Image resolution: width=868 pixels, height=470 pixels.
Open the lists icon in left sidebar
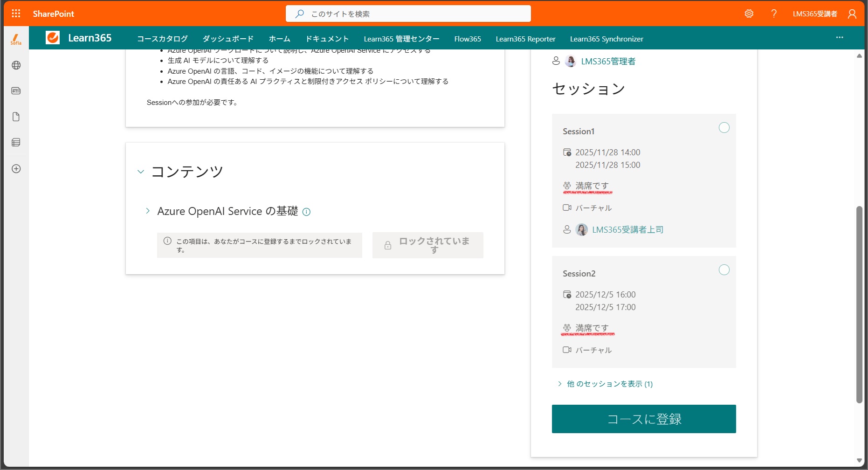click(x=16, y=143)
